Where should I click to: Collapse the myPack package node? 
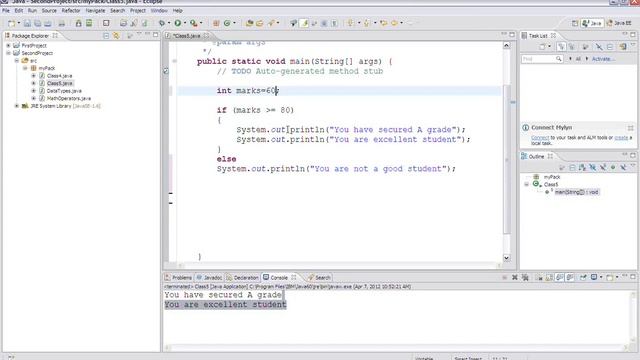pos(25,68)
